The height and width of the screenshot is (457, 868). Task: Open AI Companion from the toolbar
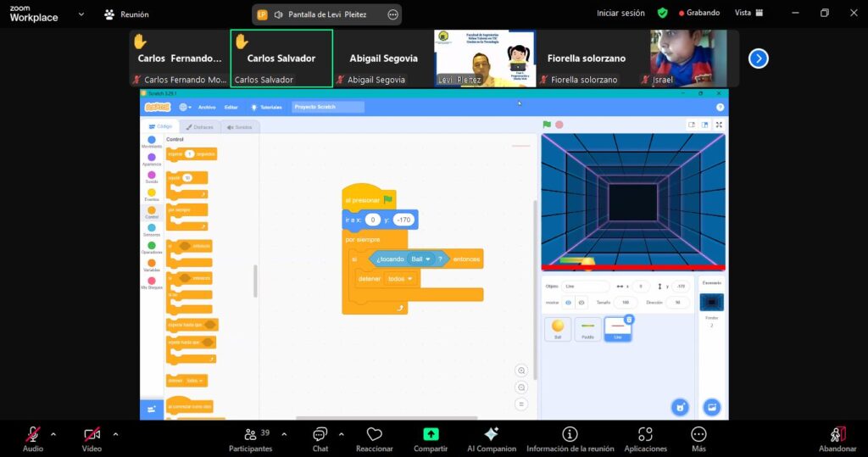[491, 434]
